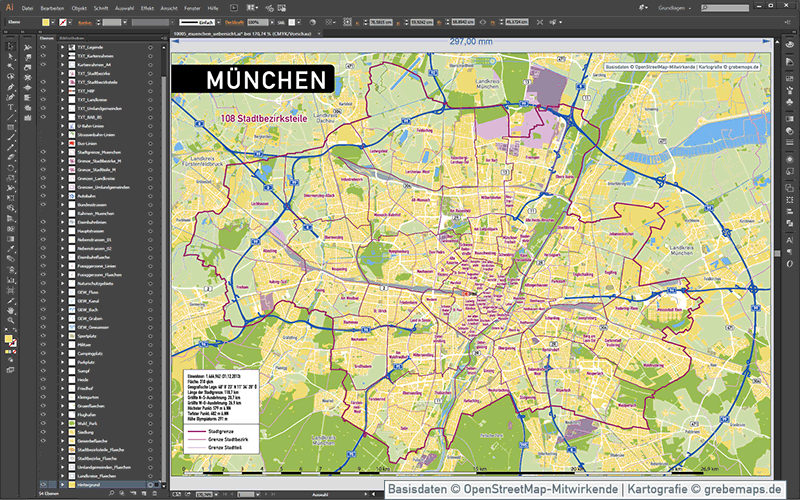This screenshot has height=500, width=800.
Task: Hide the TXT_Legende layer
Action: [43, 48]
